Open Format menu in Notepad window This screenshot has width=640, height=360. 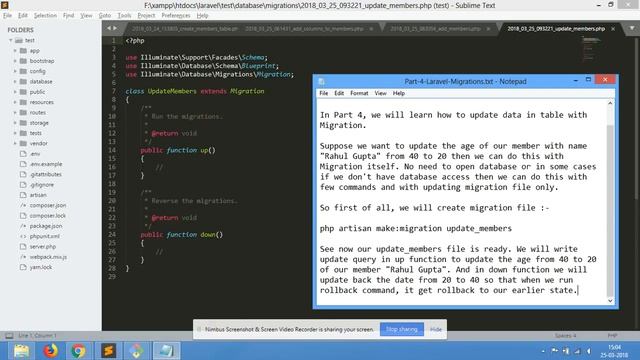359,93
